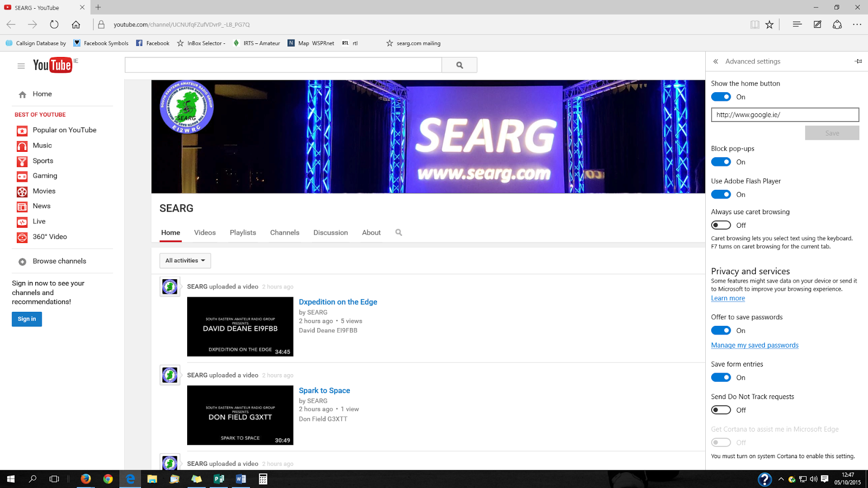The image size is (868, 488).
Task: Open Calculator from the taskbar
Action: (x=263, y=479)
